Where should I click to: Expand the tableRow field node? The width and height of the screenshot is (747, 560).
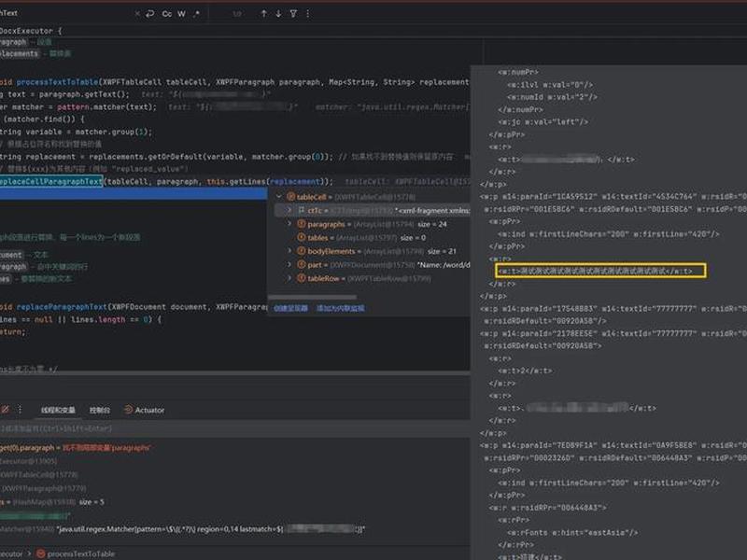tap(289, 278)
